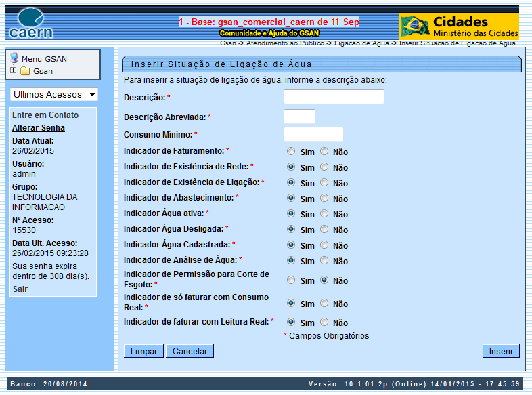The image size is (532, 395).
Task: Click the Gsan folder icon
Action: point(25,71)
